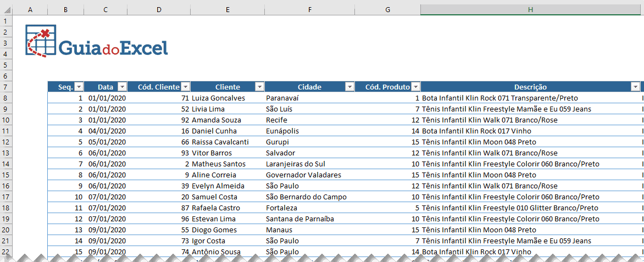Screen dimensions: 644x262
Task: Click the cell with São Bernardo do Campo
Action: pos(306,197)
